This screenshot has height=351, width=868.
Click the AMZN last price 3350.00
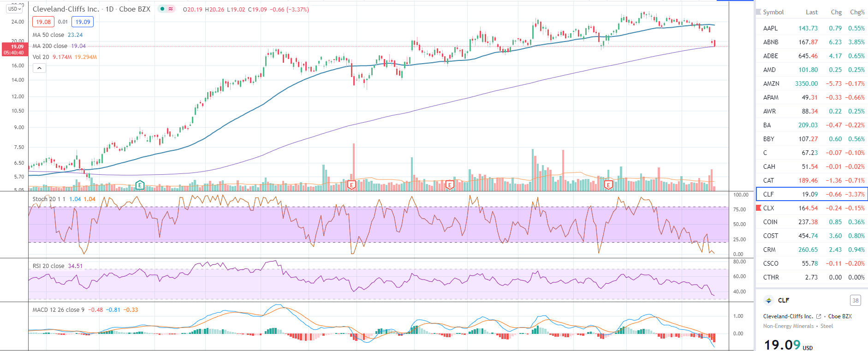[x=806, y=83]
